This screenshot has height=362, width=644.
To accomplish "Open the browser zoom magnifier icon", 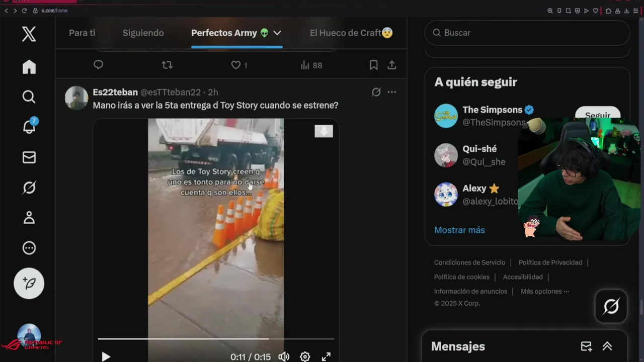I will [x=550, y=11].
